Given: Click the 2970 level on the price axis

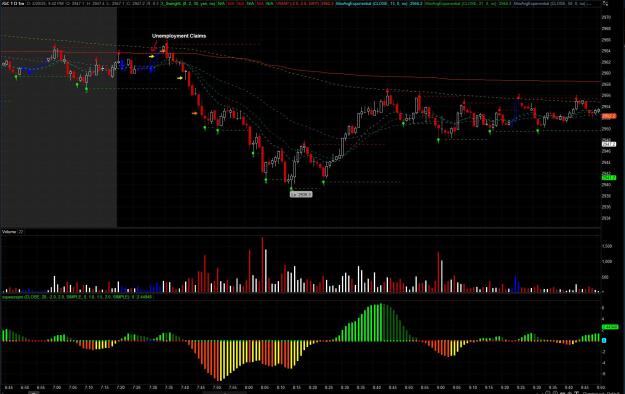Looking at the screenshot, I should click(606, 18).
